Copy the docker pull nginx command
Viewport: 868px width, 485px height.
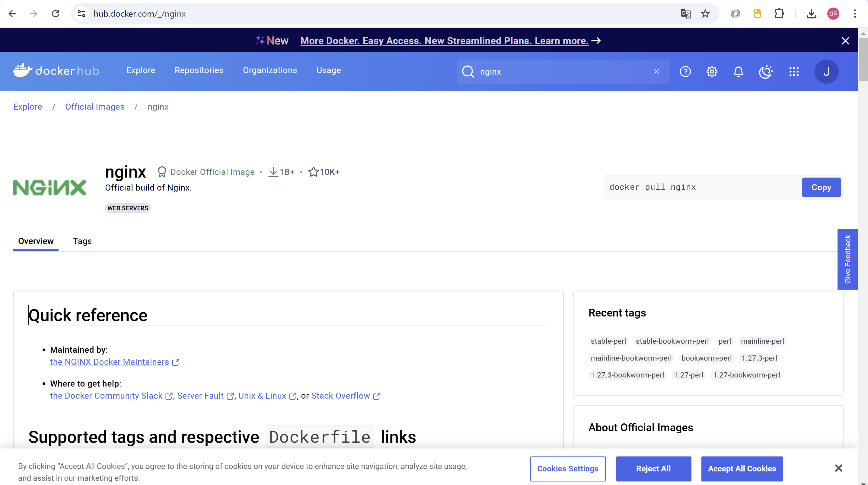click(x=821, y=187)
